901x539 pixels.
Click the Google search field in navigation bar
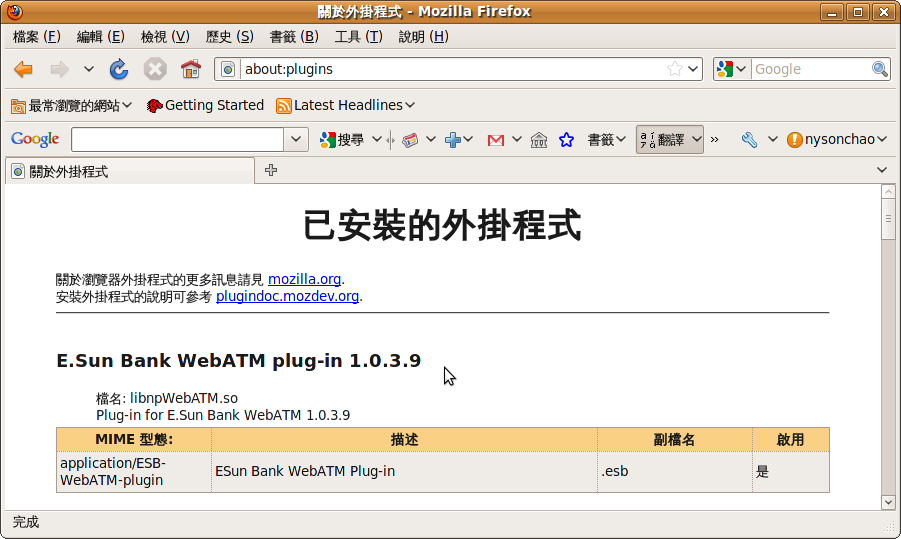point(811,70)
